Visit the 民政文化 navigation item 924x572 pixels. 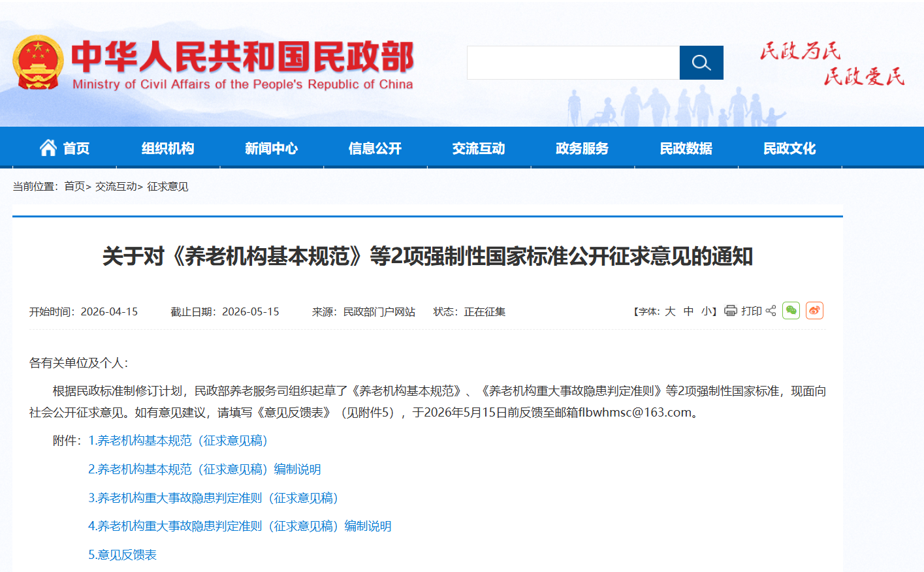tap(790, 148)
